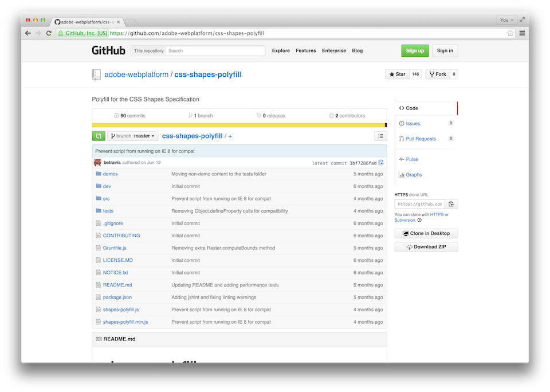Image resolution: width=550 pixels, height=392 pixels.
Task: Open CONTRIBUTING file
Action: pos(121,236)
